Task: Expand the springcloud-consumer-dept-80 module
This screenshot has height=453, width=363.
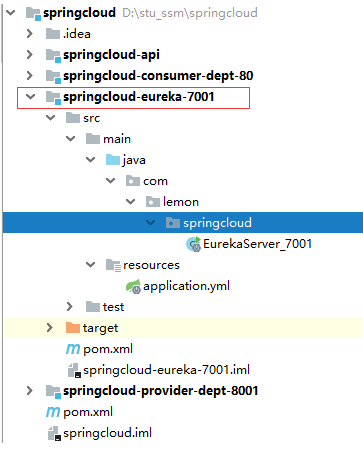Action: click(x=30, y=76)
